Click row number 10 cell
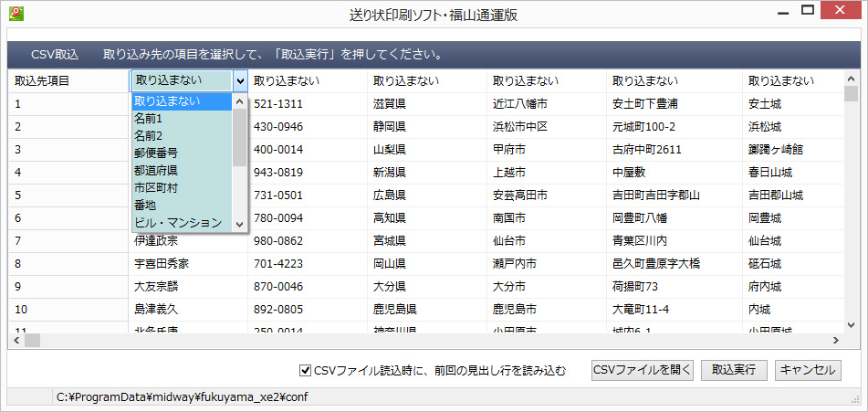This screenshot has width=868, height=412. point(68,309)
